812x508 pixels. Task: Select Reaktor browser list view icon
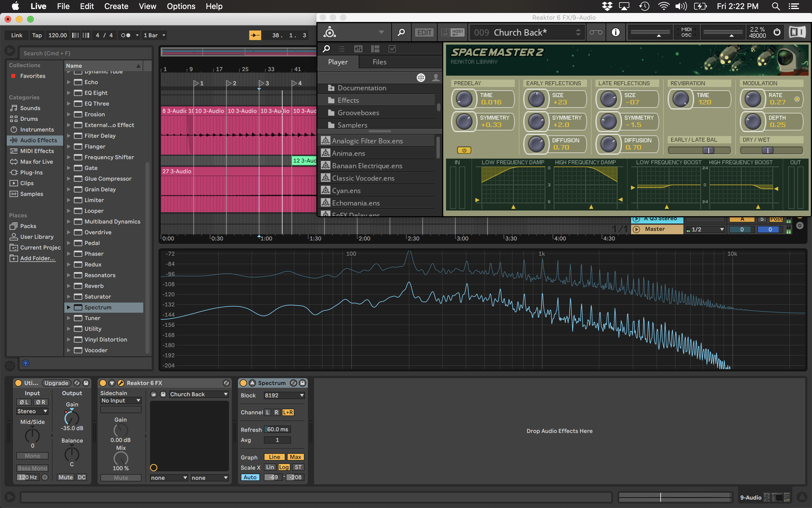click(342, 49)
